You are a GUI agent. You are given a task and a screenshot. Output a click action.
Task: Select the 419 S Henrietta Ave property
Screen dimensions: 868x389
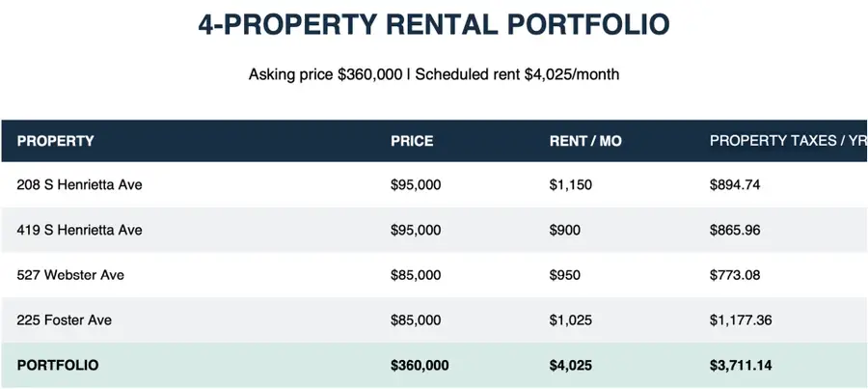coord(79,230)
